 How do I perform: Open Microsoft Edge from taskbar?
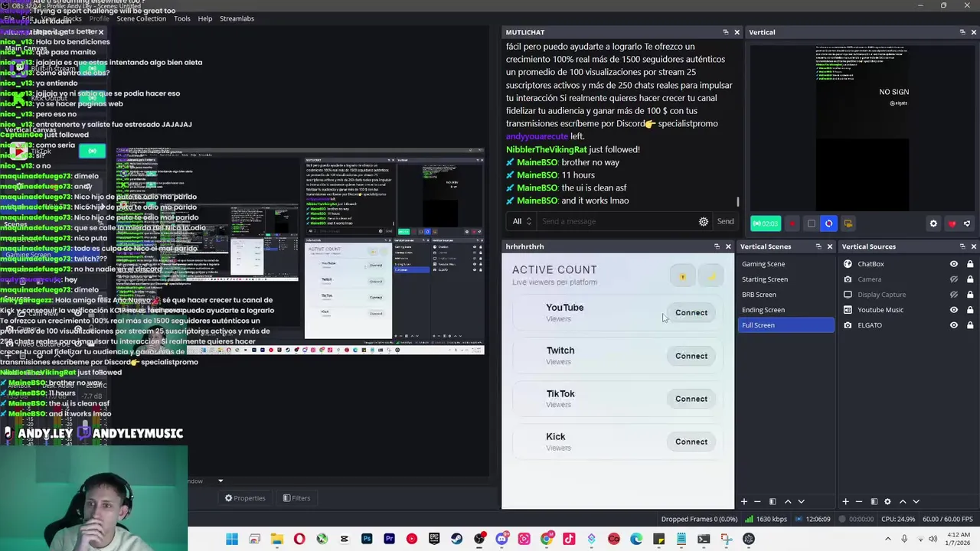coord(636,539)
